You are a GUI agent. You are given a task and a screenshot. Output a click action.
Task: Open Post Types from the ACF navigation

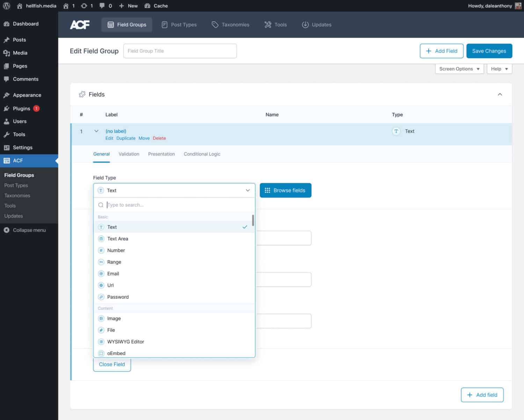tap(179, 24)
